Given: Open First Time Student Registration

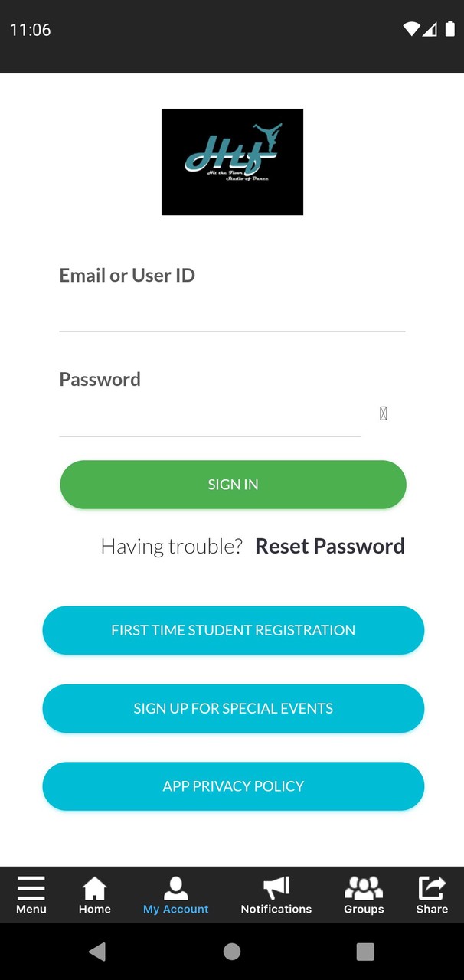Looking at the screenshot, I should (x=233, y=630).
